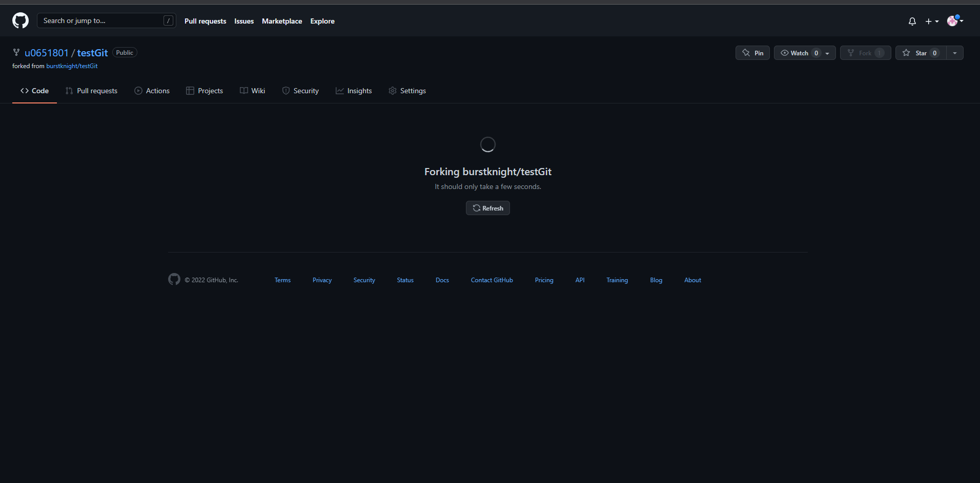
Task: Open the Docs footer link
Action: (x=442, y=280)
